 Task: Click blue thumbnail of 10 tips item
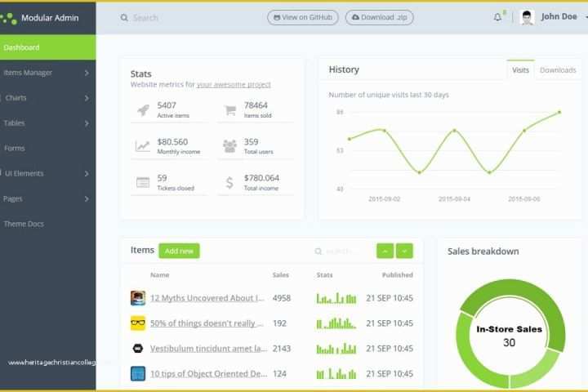click(x=138, y=373)
